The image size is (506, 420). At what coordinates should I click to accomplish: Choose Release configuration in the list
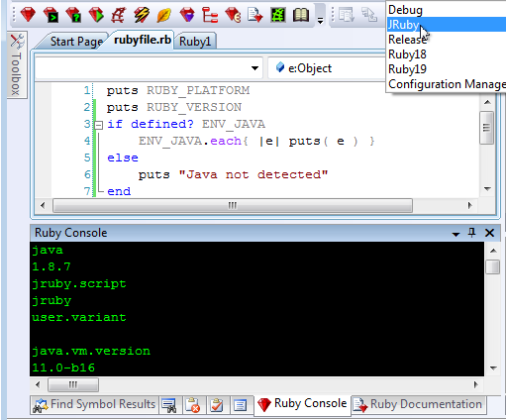[447, 40]
